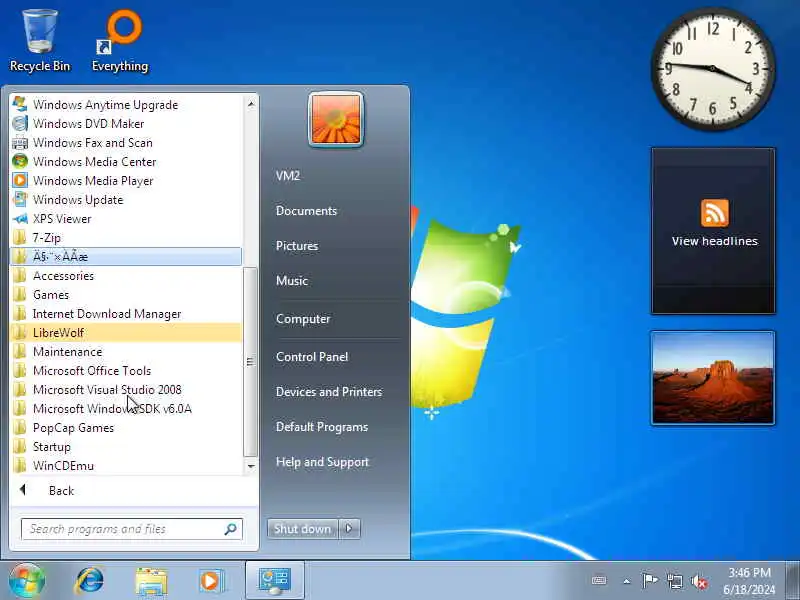The height and width of the screenshot is (600, 800).
Task: Show hidden tray icons arrow
Action: (627, 581)
